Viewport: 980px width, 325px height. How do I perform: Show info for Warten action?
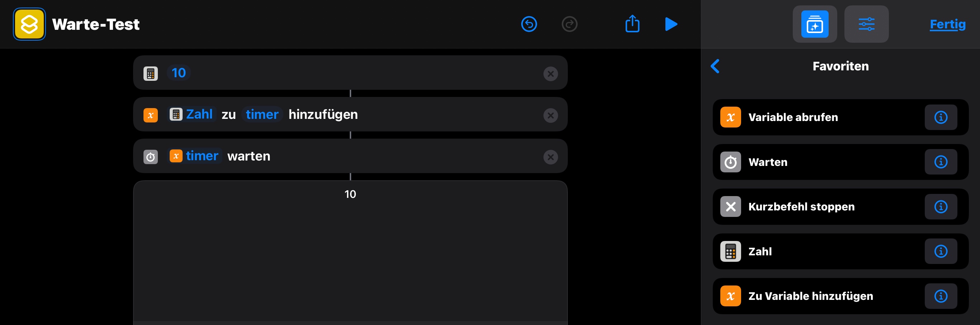click(x=941, y=162)
